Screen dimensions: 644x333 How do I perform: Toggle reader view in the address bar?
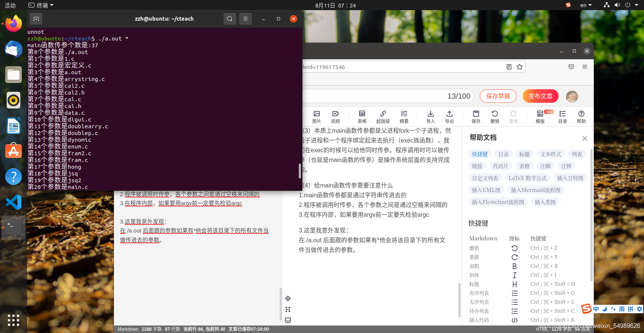[509, 67]
